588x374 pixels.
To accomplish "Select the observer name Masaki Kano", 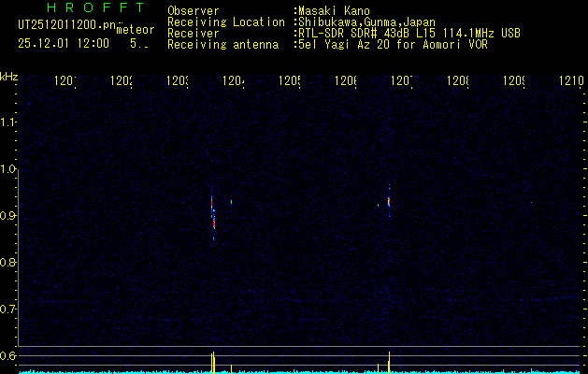I will point(334,11).
